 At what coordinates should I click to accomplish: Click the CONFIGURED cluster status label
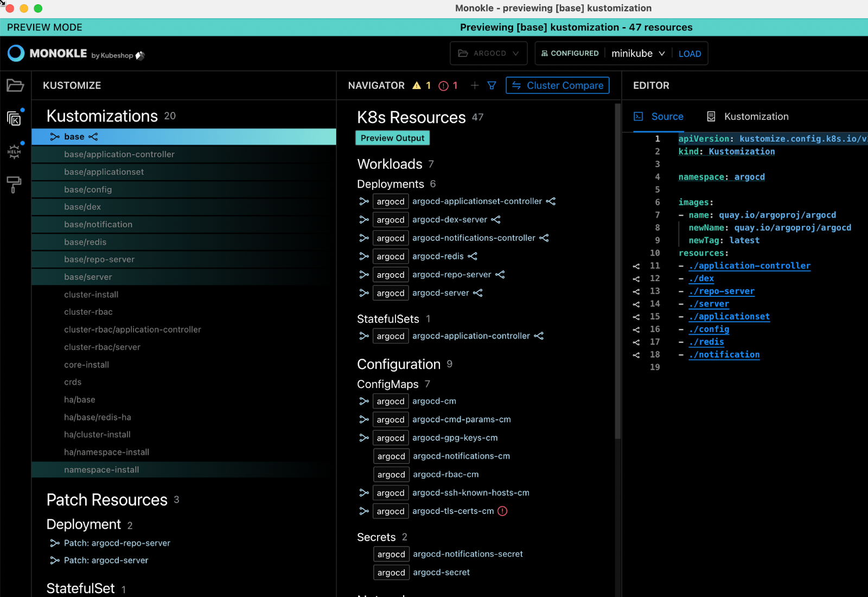pos(570,53)
